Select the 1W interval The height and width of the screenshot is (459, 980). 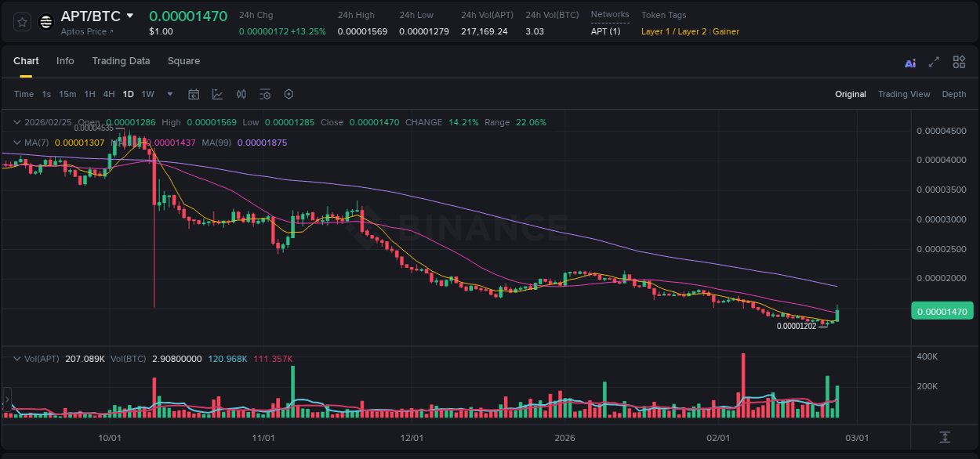click(147, 94)
